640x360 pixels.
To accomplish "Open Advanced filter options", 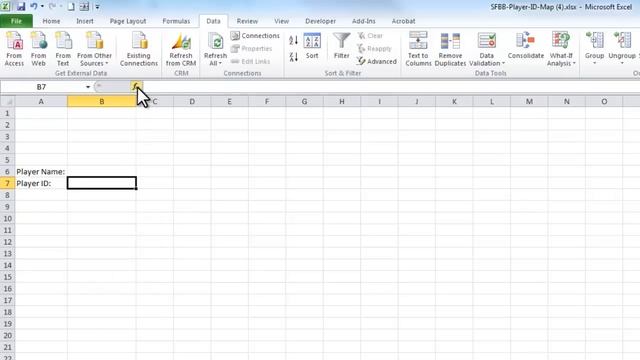I will 377,61.
